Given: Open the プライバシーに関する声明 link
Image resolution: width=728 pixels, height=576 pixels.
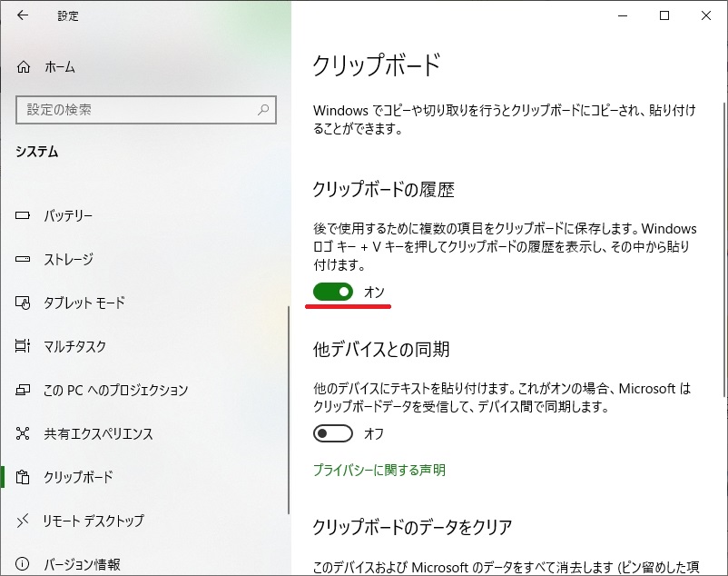Looking at the screenshot, I should pos(379,470).
